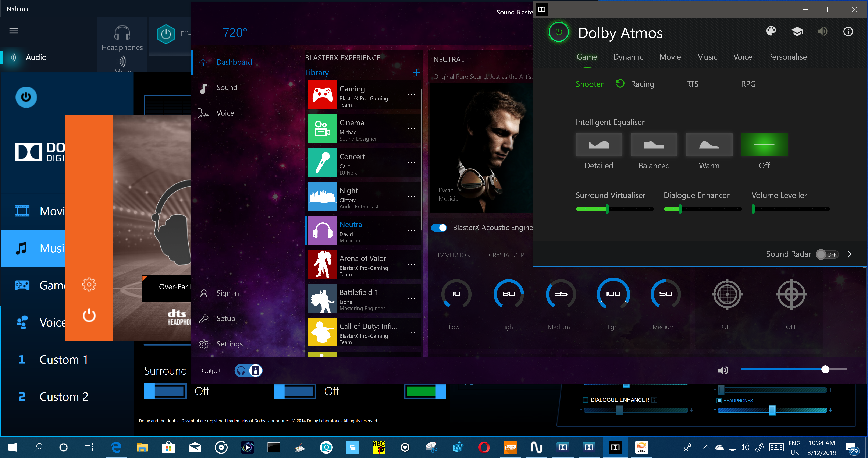Click Sign In in Sound Blaster
Viewport: 868px width, 458px height.
click(x=227, y=293)
